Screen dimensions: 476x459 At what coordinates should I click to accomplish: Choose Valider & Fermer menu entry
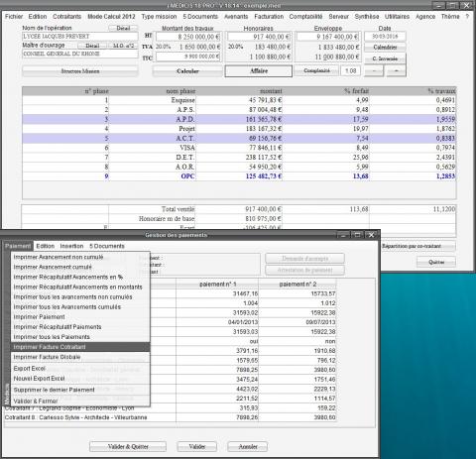tap(80, 401)
